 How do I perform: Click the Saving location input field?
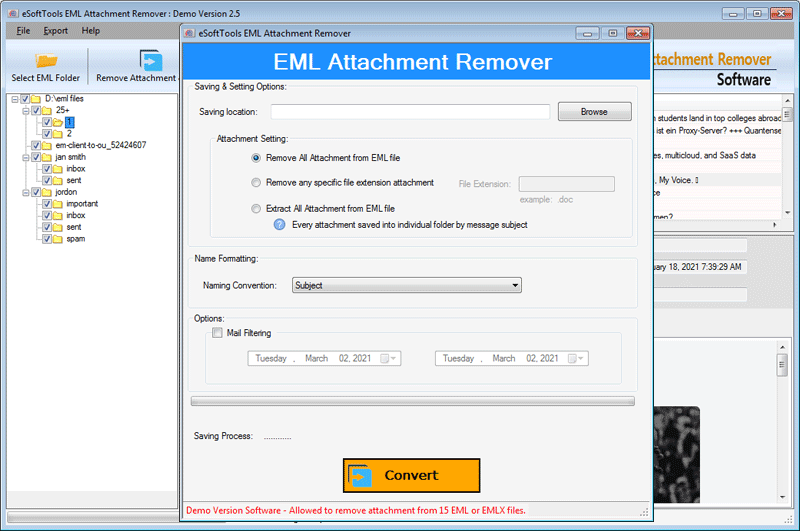click(x=410, y=112)
